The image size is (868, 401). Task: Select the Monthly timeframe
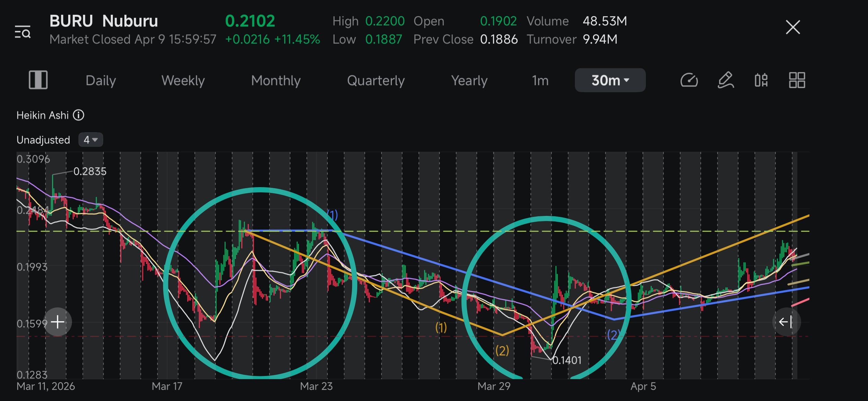click(x=276, y=81)
